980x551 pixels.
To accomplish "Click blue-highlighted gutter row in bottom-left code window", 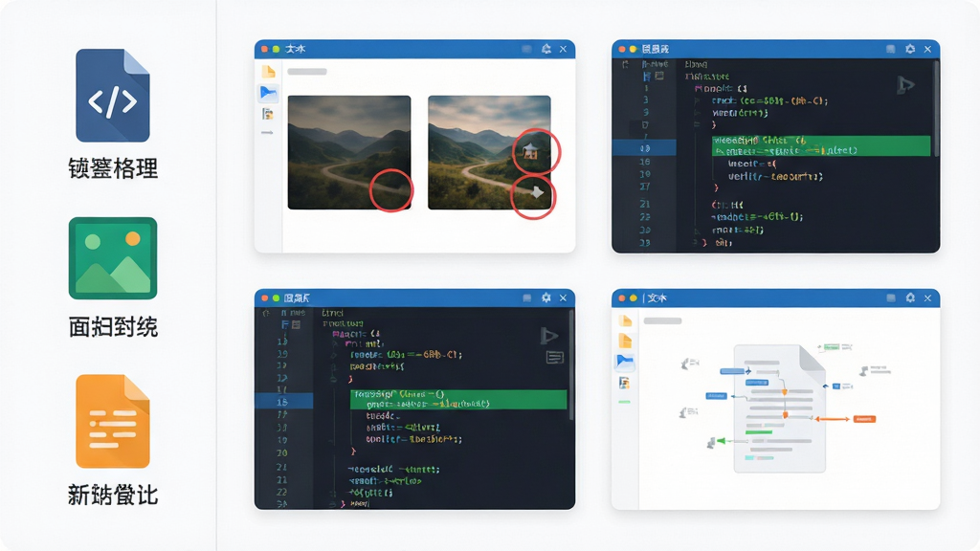I will tap(283, 401).
